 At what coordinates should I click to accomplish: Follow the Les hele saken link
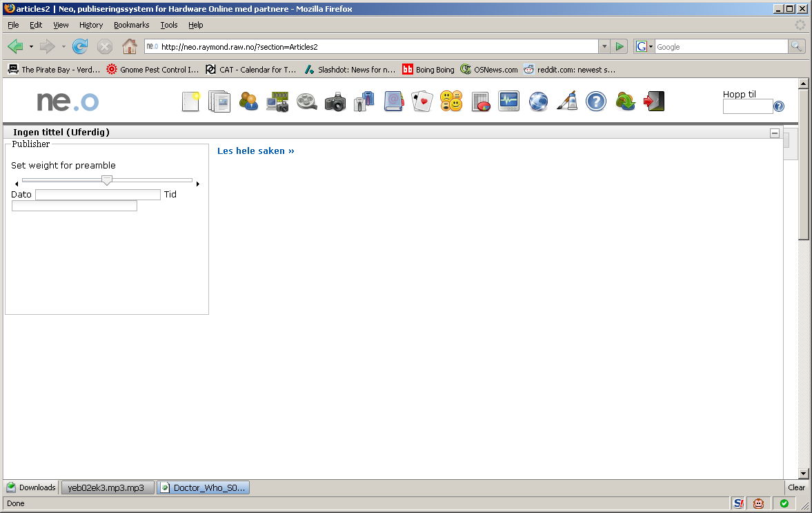(256, 151)
